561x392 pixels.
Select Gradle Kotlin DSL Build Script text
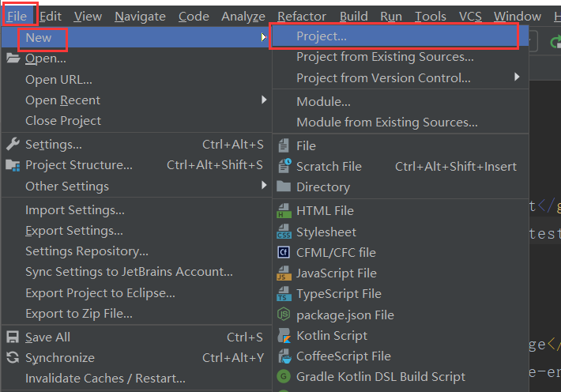coord(381,377)
